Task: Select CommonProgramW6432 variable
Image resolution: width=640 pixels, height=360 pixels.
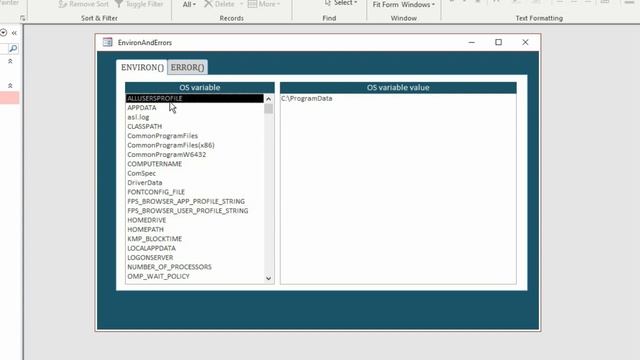Action: point(195,155)
